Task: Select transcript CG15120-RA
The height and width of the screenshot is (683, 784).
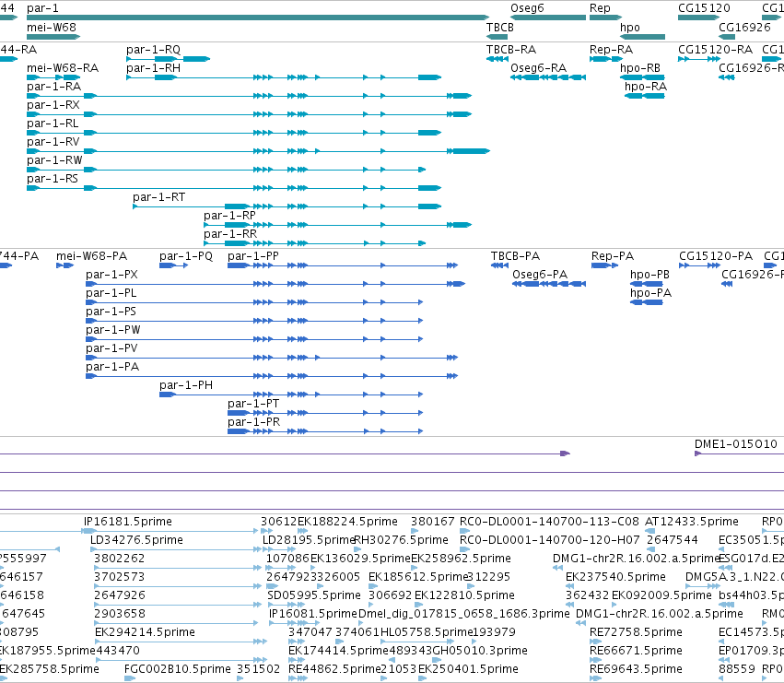Action: click(x=699, y=59)
